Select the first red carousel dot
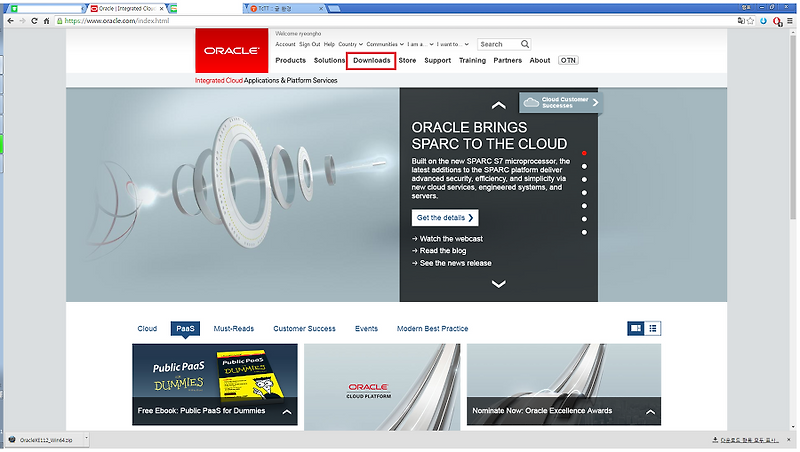The width and height of the screenshot is (800, 452). [x=584, y=153]
